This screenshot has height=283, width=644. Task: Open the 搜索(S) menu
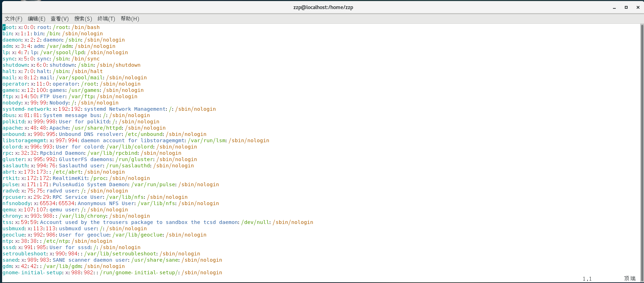point(83,19)
